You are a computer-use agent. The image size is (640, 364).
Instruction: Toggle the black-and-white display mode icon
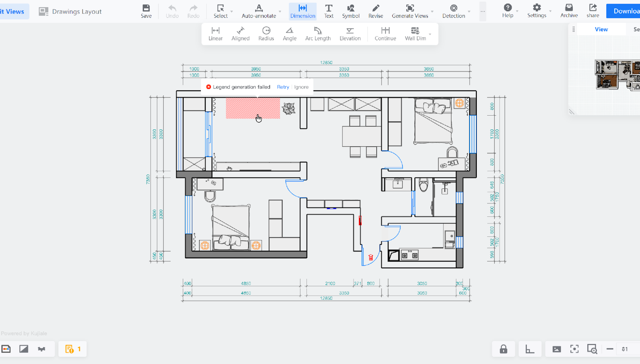click(x=24, y=349)
